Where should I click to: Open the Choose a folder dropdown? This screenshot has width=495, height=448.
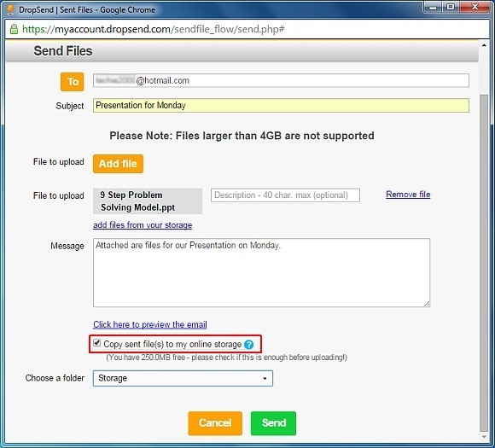(183, 378)
